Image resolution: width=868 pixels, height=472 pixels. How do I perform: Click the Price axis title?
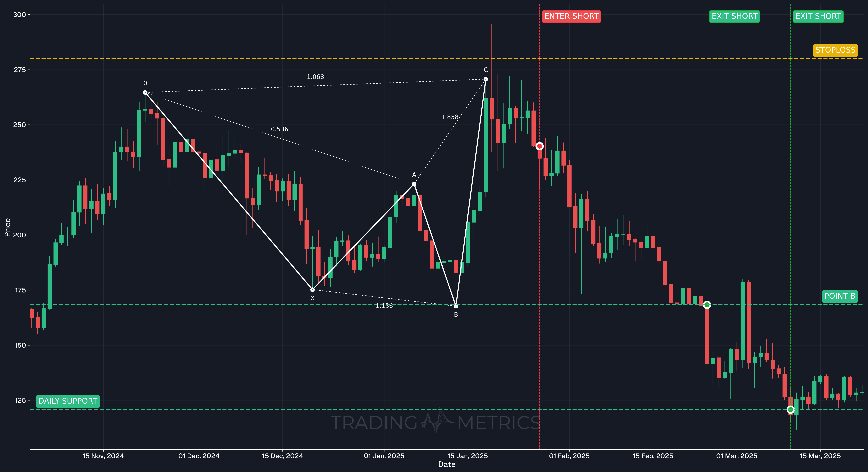(7, 227)
